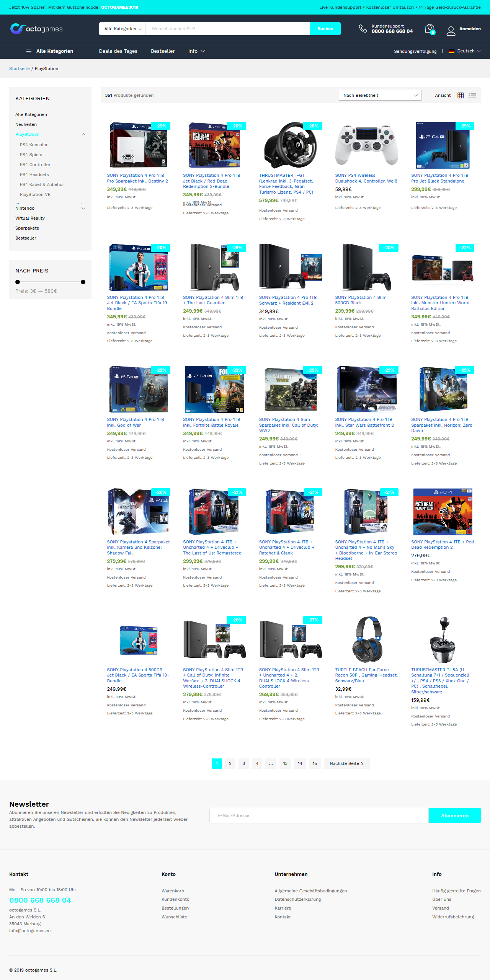Screen dimensions: 490x980
Task: Switch to list view layout
Action: pyautogui.click(x=473, y=96)
